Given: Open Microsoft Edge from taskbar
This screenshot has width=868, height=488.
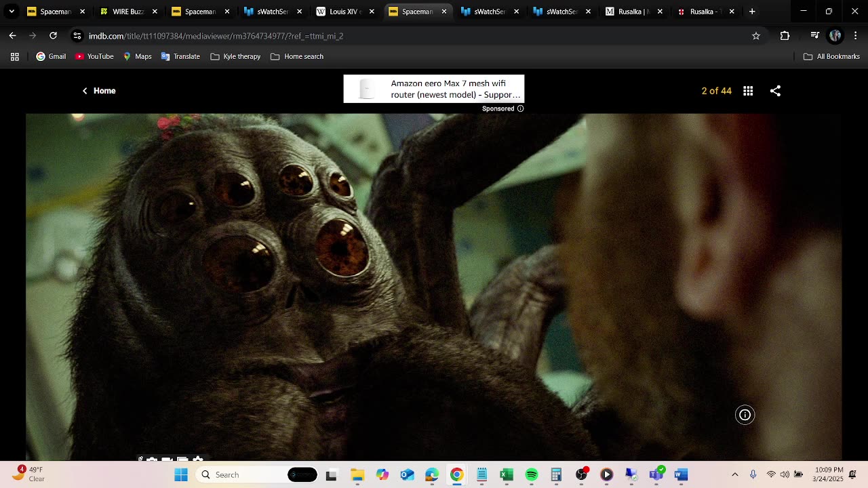Looking at the screenshot, I should 432,475.
